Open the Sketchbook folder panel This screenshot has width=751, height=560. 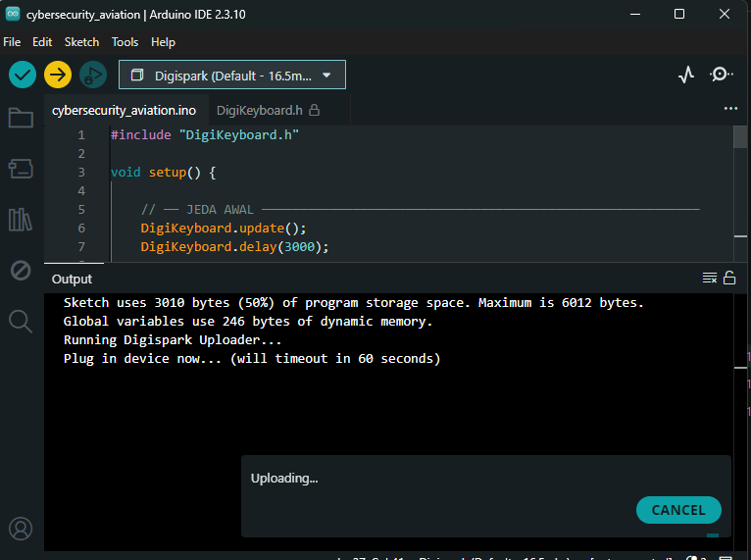coord(21,118)
